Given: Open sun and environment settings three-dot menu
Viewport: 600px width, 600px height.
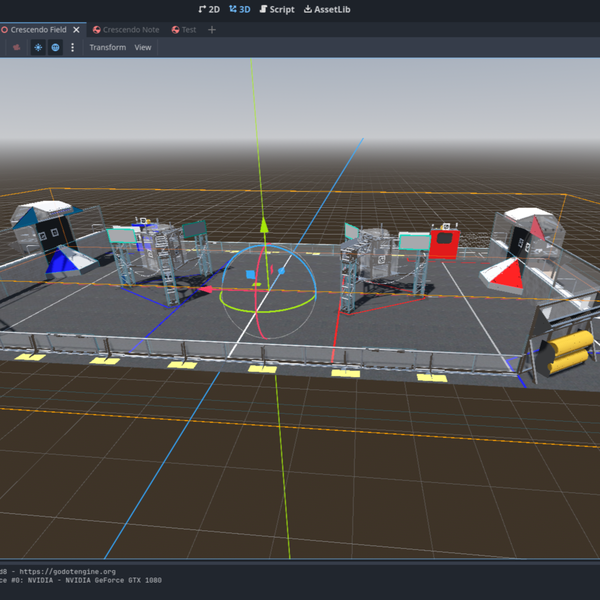Looking at the screenshot, I should (72, 47).
